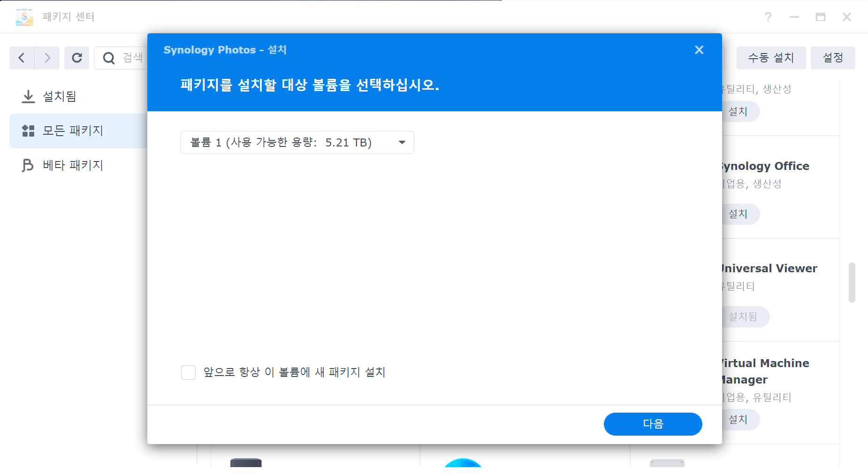Go back in Package Center navigation
The width and height of the screenshot is (868, 476).
[22, 58]
